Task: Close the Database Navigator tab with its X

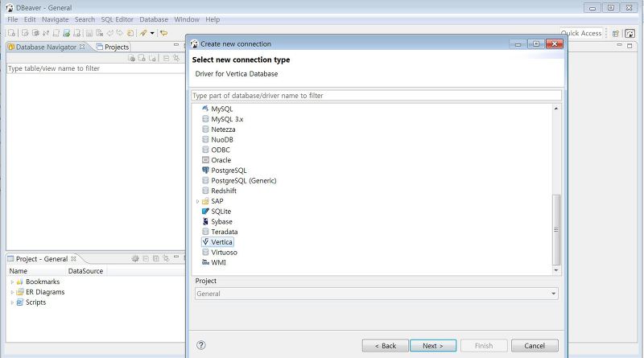Action: pyautogui.click(x=82, y=47)
